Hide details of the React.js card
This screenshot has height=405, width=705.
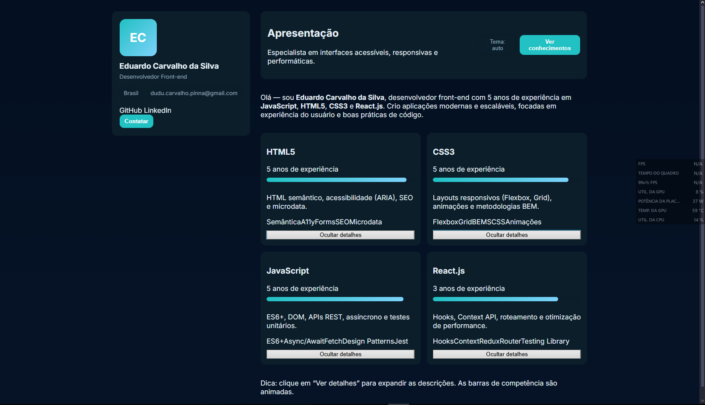click(506, 354)
